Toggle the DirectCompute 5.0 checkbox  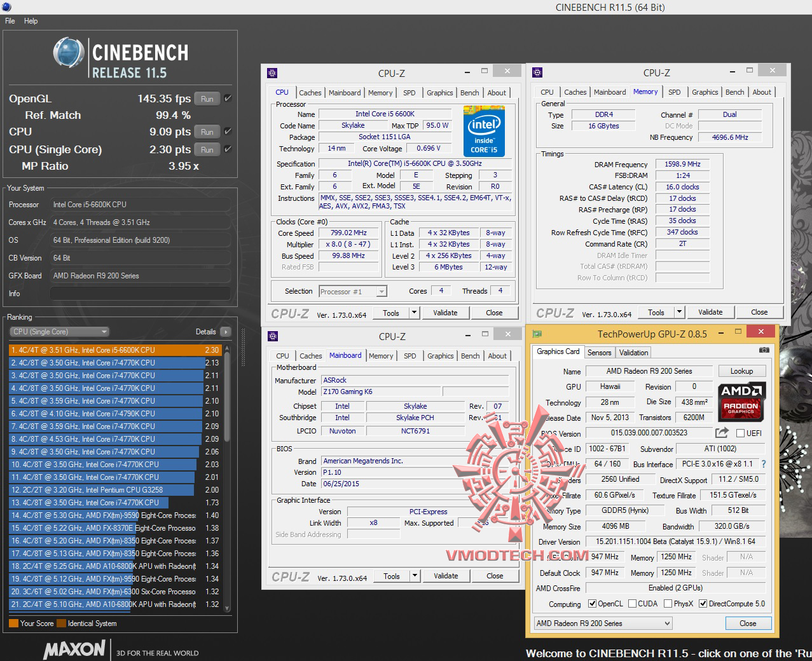[703, 604]
